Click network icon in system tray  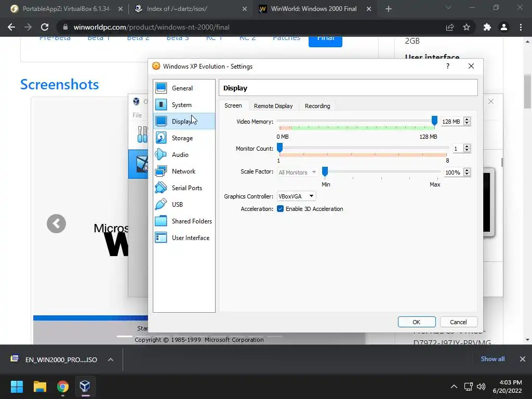pyautogui.click(x=469, y=387)
